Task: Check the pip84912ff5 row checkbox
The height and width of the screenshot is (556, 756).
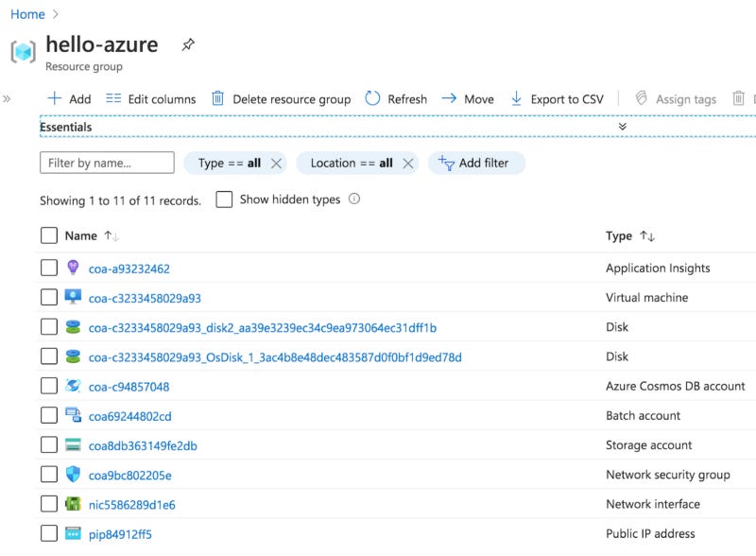Action: [x=49, y=533]
